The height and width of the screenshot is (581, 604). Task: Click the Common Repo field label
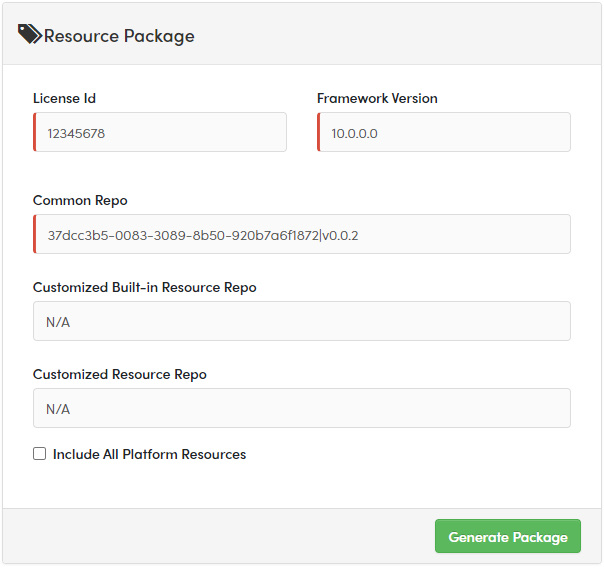80,200
